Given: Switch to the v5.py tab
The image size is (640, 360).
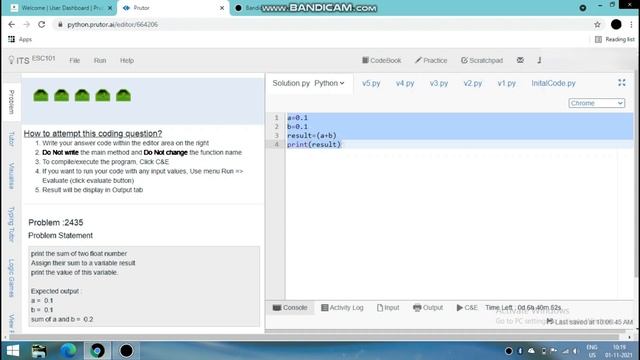Looking at the screenshot, I should click(371, 83).
